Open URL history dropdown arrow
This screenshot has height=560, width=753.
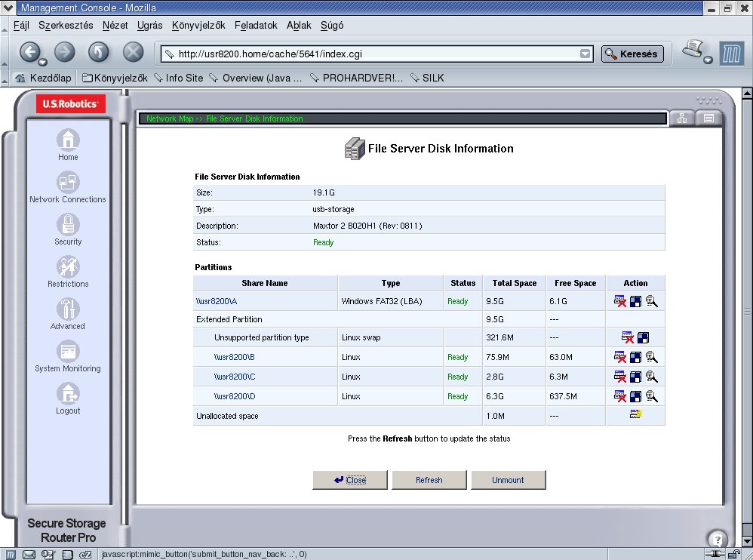click(x=585, y=54)
